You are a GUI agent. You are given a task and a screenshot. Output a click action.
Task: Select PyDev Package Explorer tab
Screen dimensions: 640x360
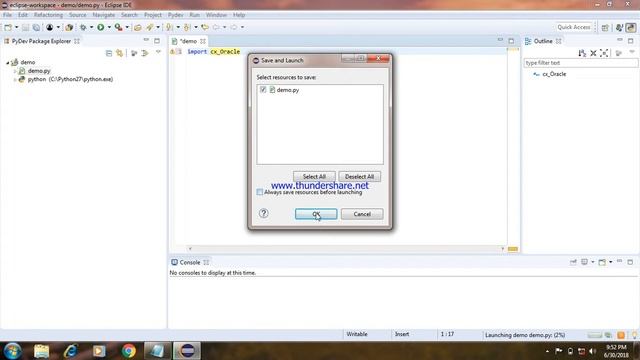click(x=41, y=41)
